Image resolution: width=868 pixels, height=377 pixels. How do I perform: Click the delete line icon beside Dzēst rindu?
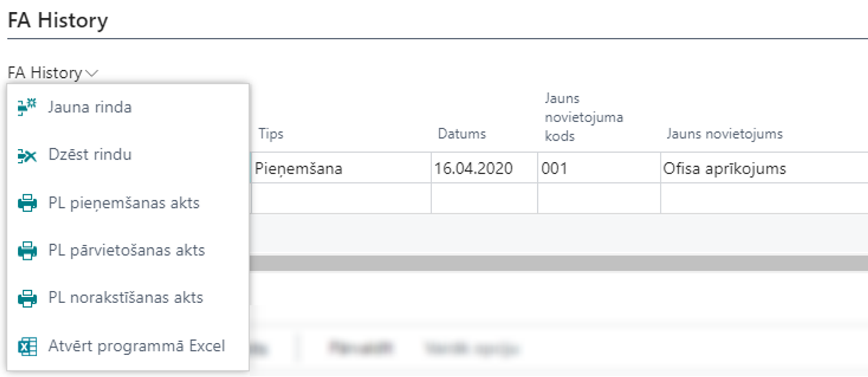click(x=27, y=155)
